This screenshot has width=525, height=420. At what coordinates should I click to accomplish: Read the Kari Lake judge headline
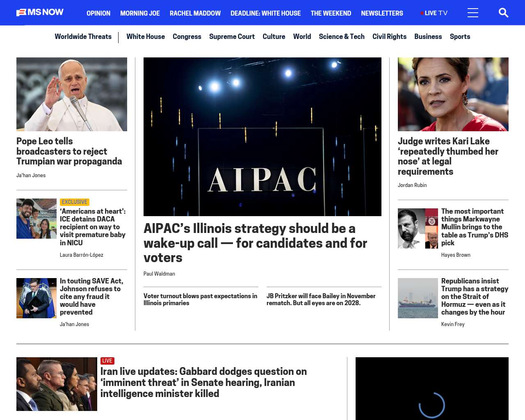[448, 156]
